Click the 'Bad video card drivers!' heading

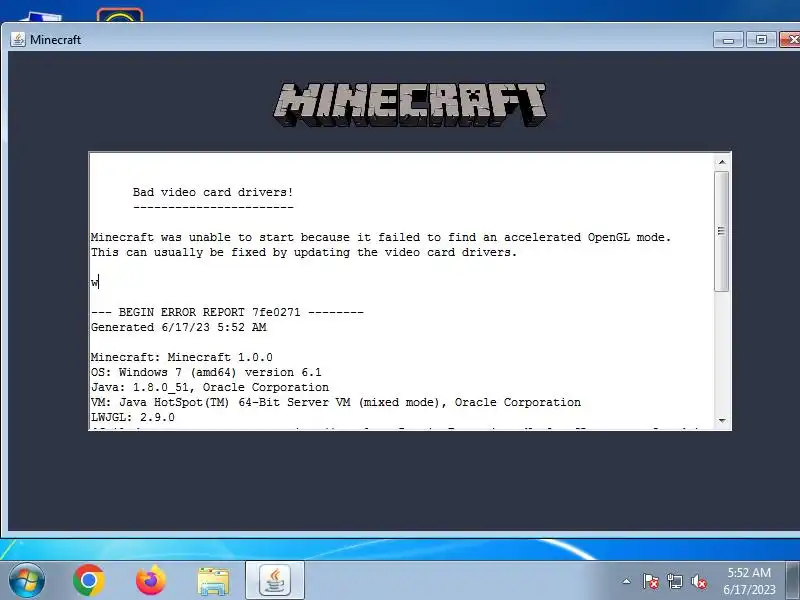click(x=213, y=192)
